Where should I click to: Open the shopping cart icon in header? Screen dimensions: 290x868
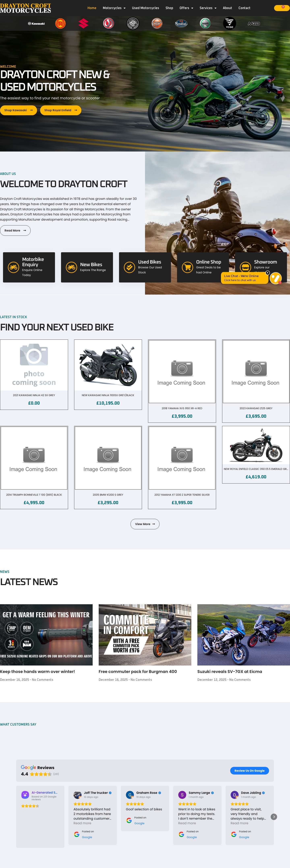coord(282,8)
